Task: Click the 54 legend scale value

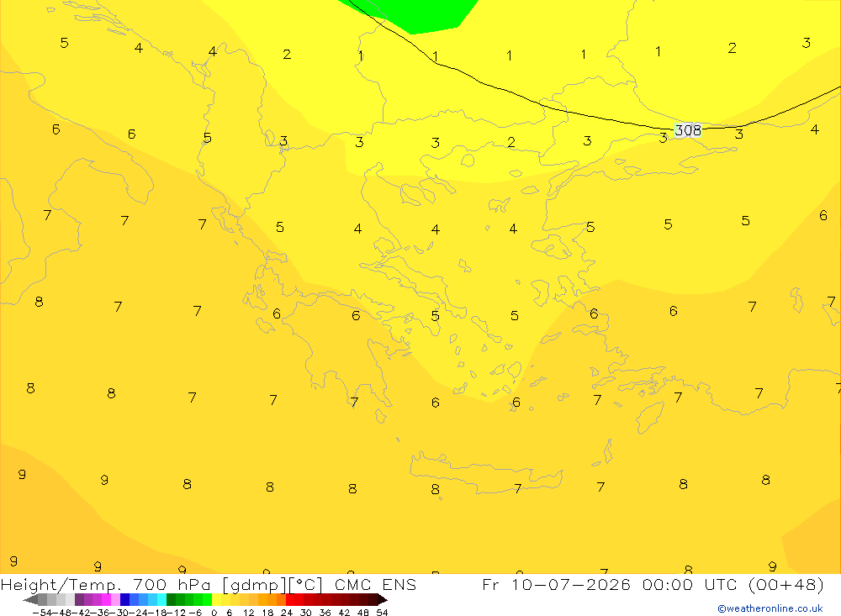Action: click(x=382, y=613)
